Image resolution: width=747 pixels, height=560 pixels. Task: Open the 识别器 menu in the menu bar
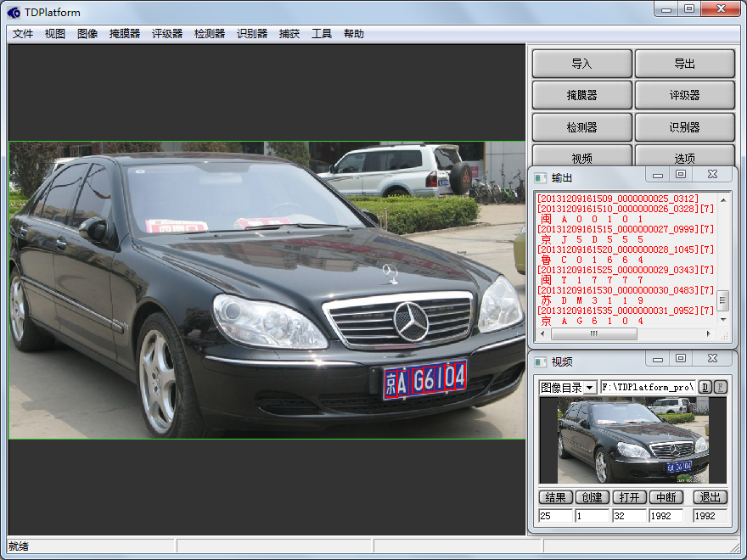[252, 34]
